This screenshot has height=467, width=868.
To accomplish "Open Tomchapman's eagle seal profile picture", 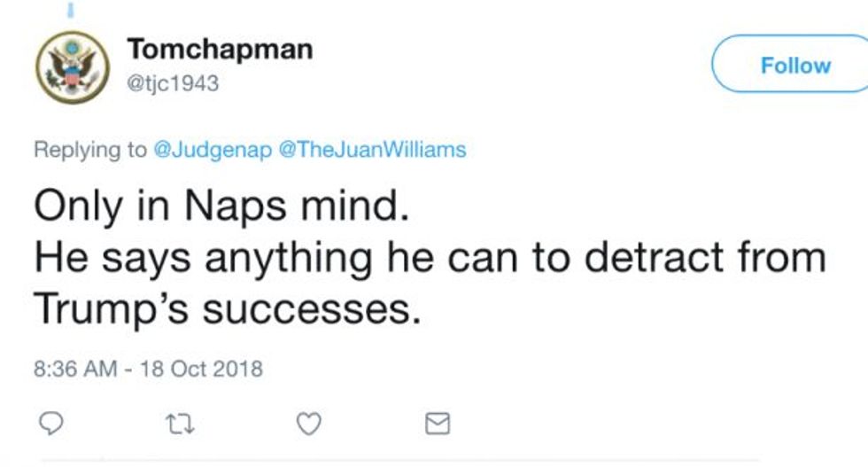I will coord(73,67).
